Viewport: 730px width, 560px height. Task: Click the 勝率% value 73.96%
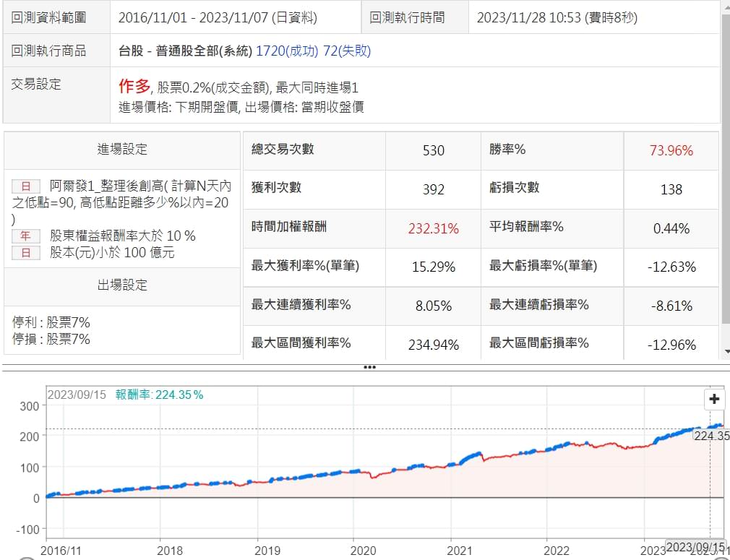pyautogui.click(x=671, y=150)
